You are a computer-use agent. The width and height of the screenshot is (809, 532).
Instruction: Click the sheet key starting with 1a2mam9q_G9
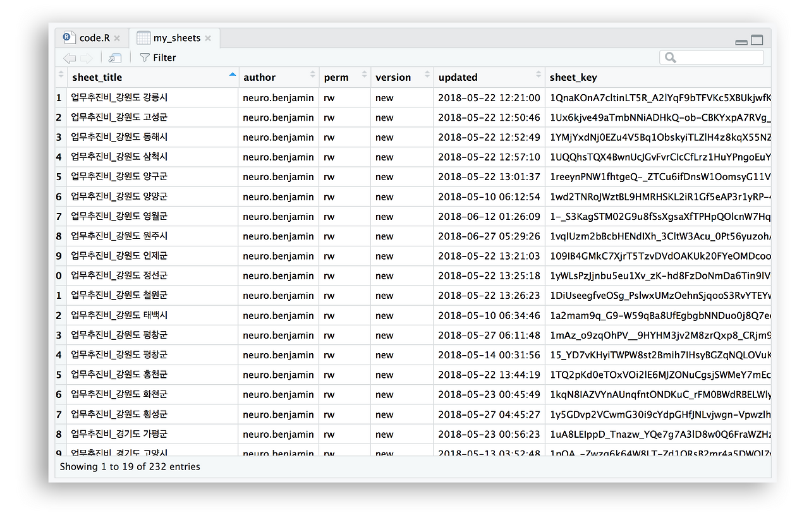(660, 315)
